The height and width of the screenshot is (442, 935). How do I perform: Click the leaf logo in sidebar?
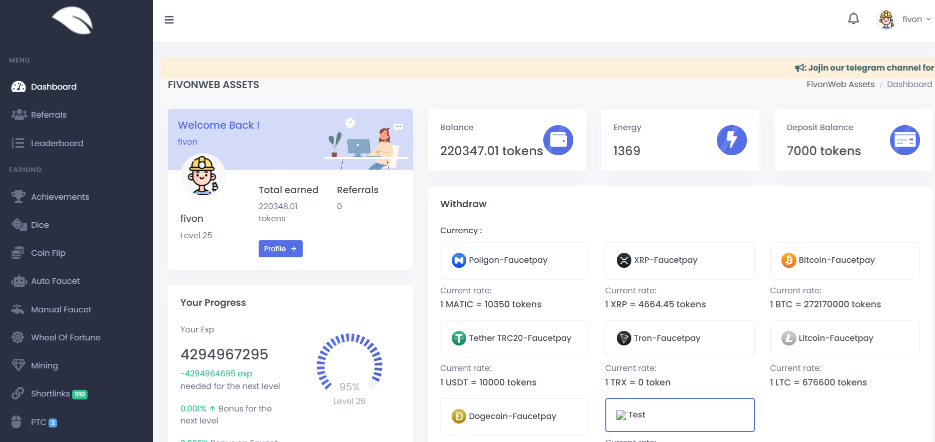[76, 22]
